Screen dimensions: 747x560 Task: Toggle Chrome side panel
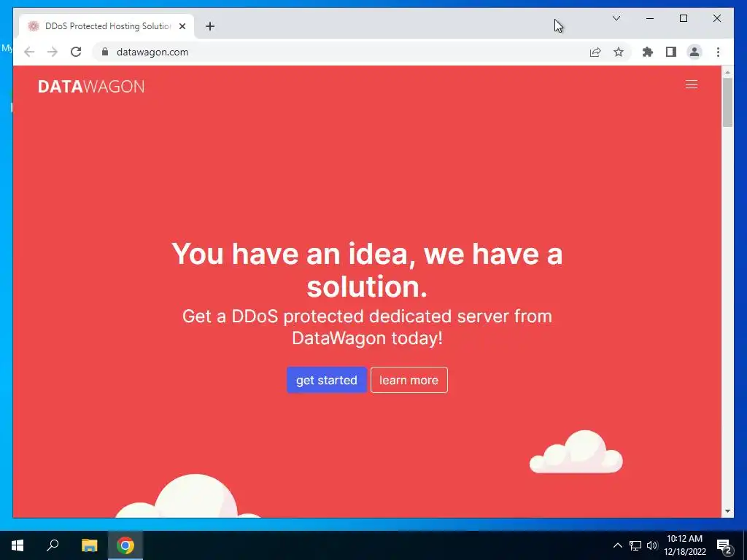pyautogui.click(x=671, y=52)
